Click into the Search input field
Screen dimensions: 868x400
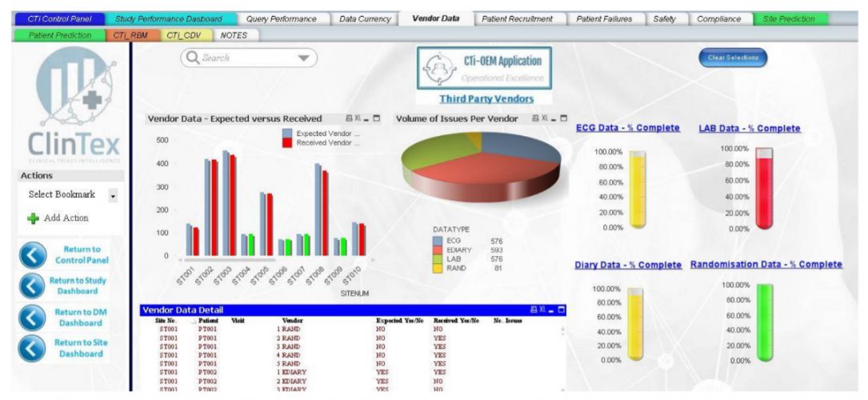pyautogui.click(x=248, y=58)
